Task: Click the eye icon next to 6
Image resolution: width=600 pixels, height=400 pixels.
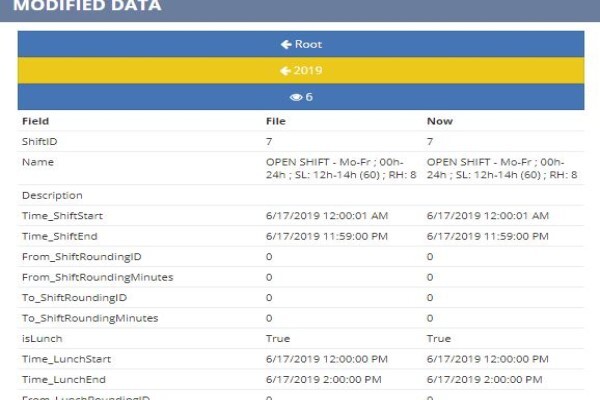Action: click(296, 97)
